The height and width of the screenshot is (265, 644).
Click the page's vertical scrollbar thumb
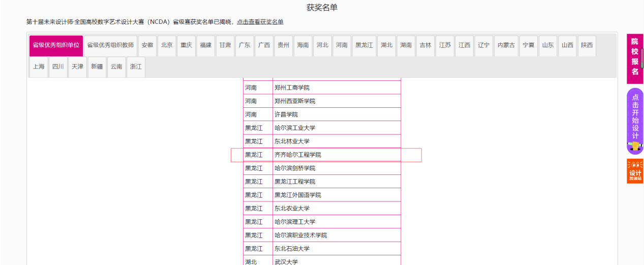(x=642, y=58)
